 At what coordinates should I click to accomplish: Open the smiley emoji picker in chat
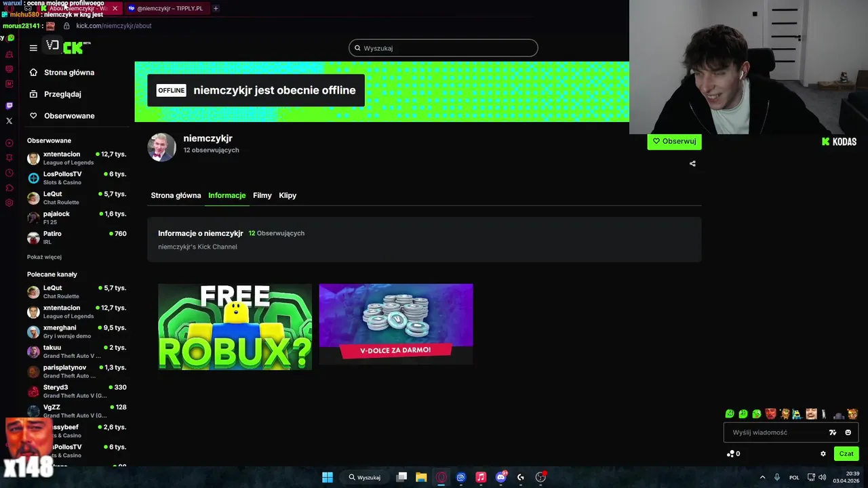848,432
